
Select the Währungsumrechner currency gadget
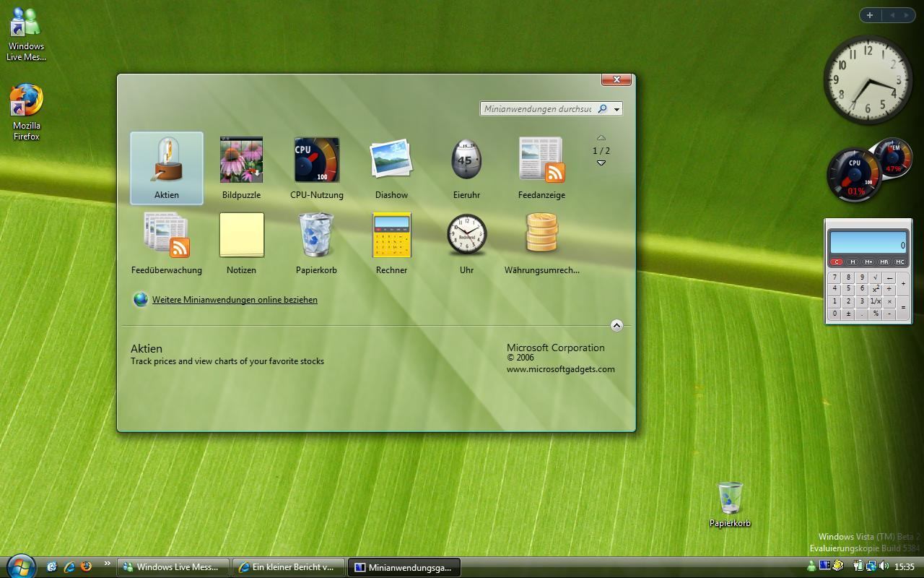[541, 243]
